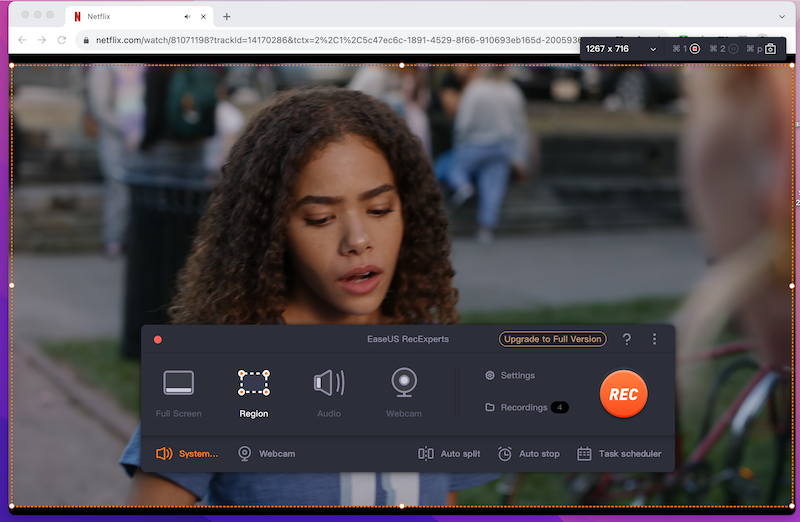
Task: Toggle System sound in bottom bar
Action: 187,454
